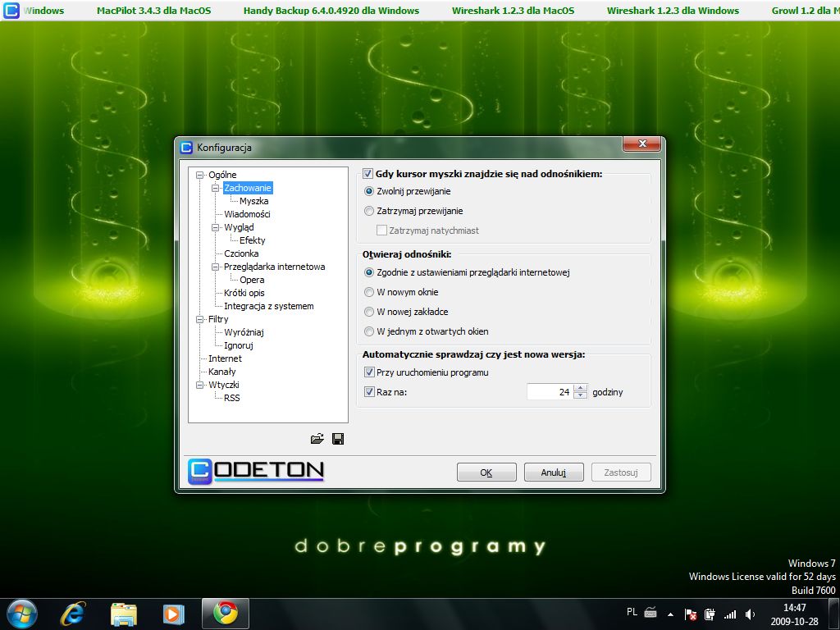Select Integracja z systemem tree item
Screen dimensions: 840x630
269,306
